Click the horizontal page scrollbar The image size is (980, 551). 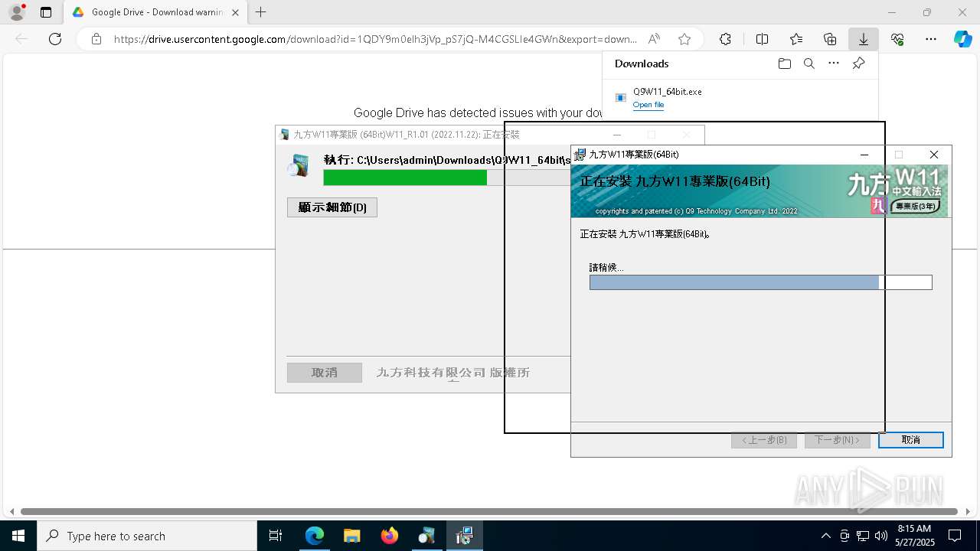point(489,511)
